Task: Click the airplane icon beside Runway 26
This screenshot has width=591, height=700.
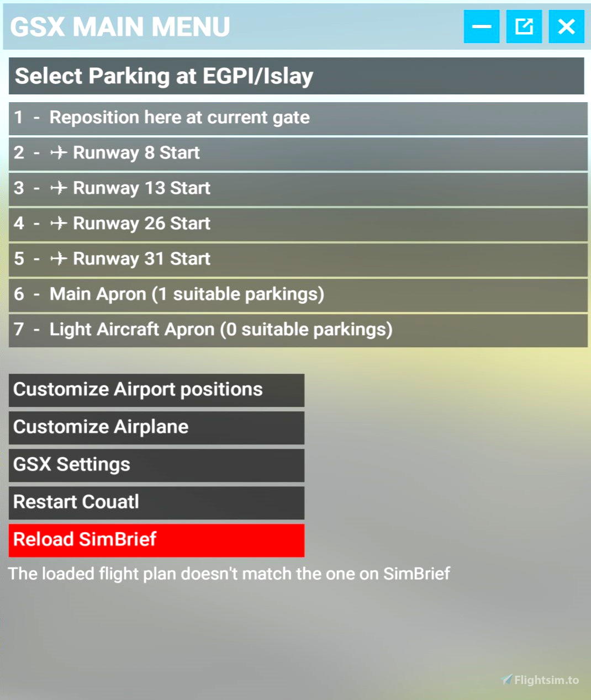Action: coord(59,224)
